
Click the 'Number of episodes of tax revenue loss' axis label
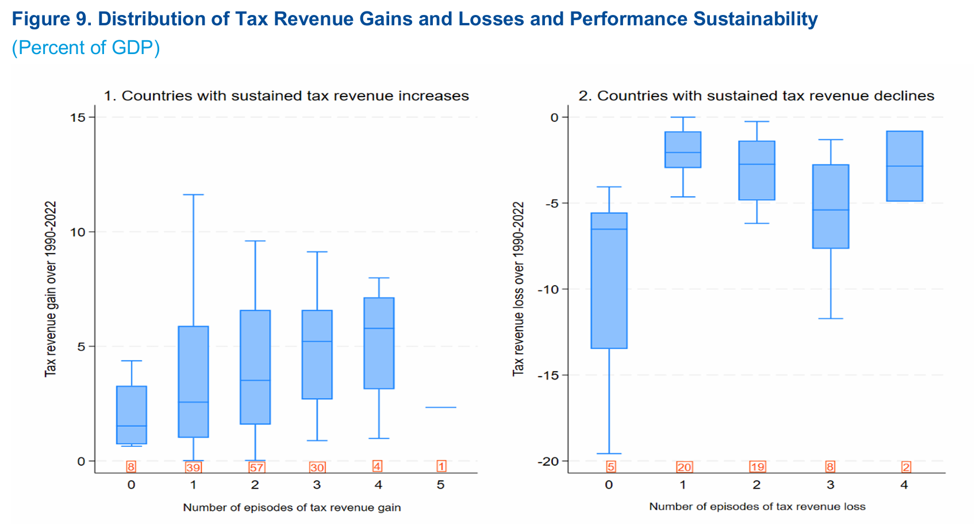click(x=757, y=506)
